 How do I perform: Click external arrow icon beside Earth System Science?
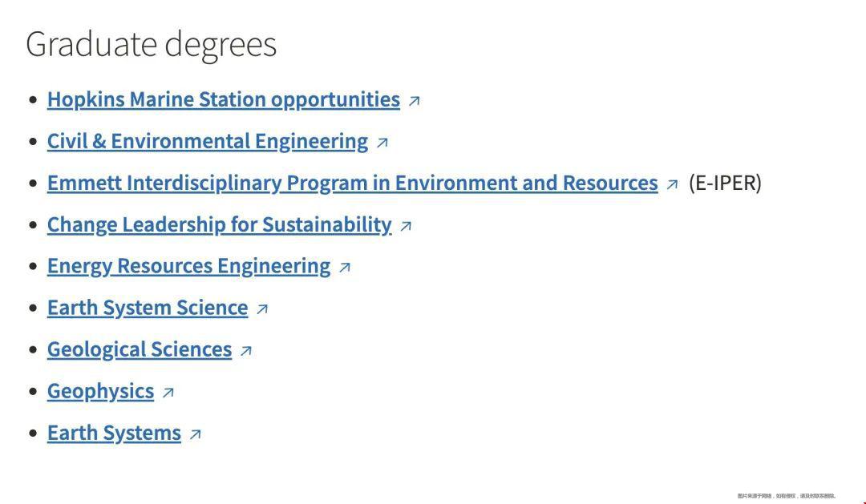[x=262, y=309]
